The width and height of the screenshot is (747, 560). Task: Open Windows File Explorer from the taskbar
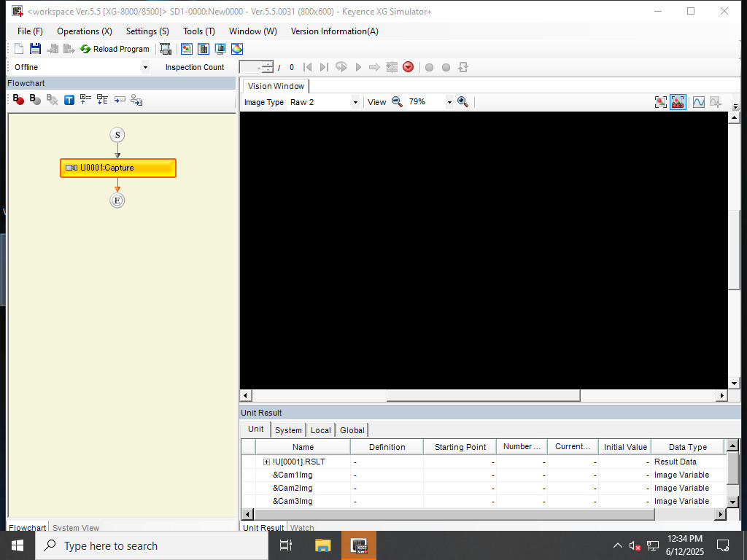[322, 545]
